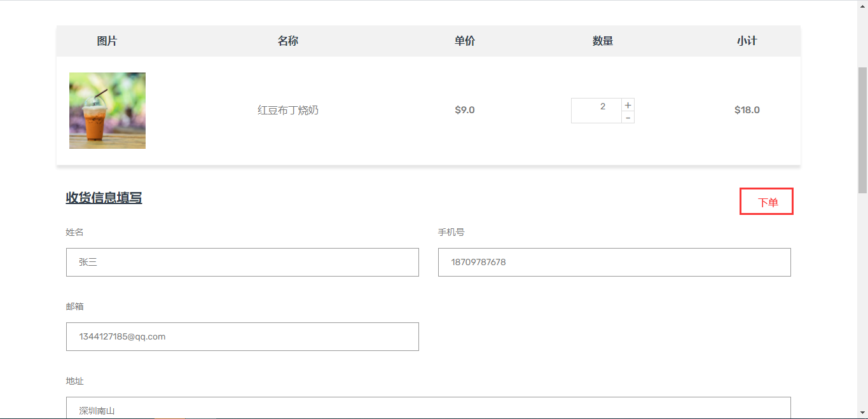Click the 手机号 field with 18709787678
Screen dimensions: 868x419
point(614,262)
